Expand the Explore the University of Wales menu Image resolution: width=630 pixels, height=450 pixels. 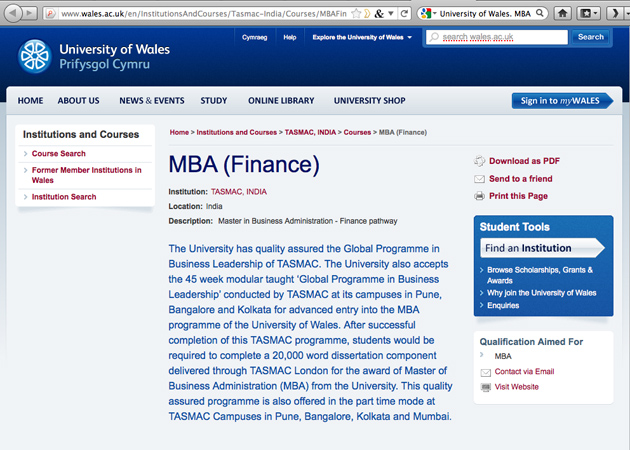click(x=361, y=37)
